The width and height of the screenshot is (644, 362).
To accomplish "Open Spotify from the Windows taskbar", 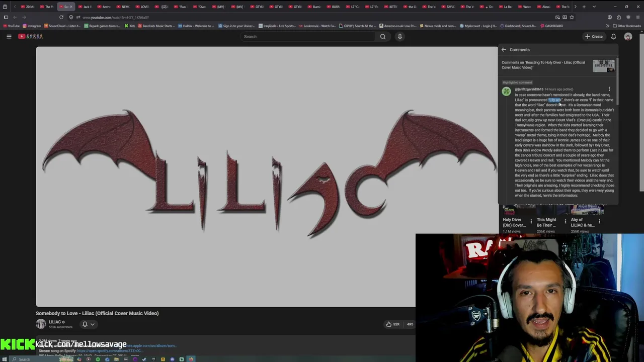I will pos(98,359).
